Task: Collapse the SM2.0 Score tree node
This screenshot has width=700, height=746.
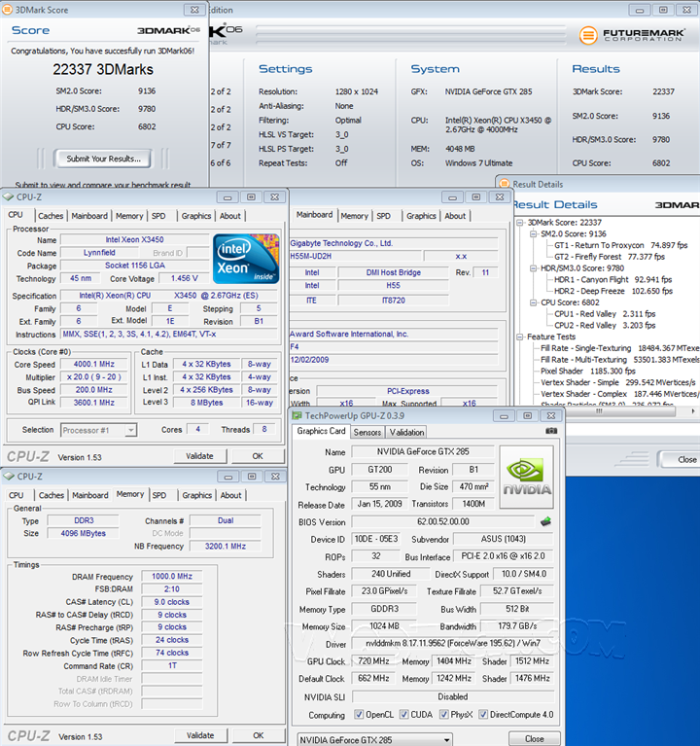Action: [x=532, y=234]
